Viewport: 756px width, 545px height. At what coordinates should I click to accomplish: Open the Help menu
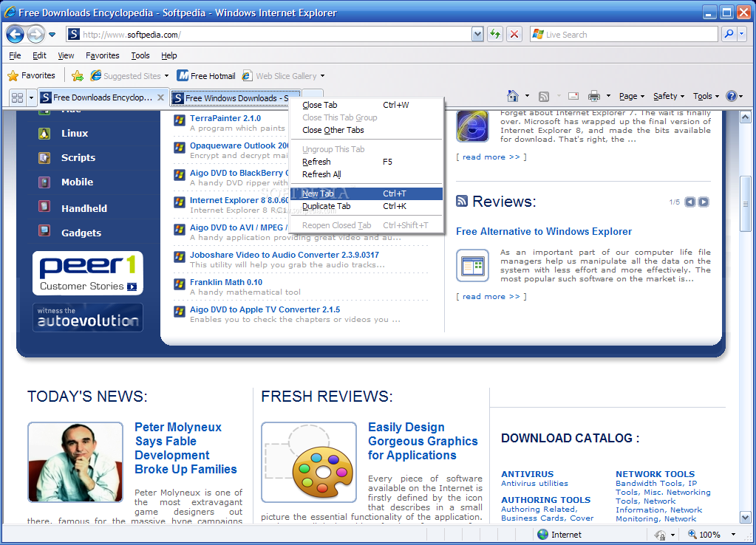pos(168,55)
